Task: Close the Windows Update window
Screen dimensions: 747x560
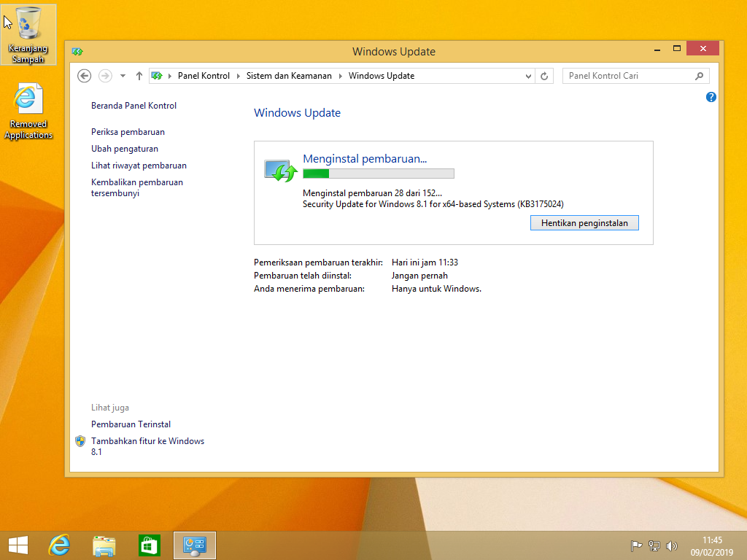Action: tap(703, 49)
